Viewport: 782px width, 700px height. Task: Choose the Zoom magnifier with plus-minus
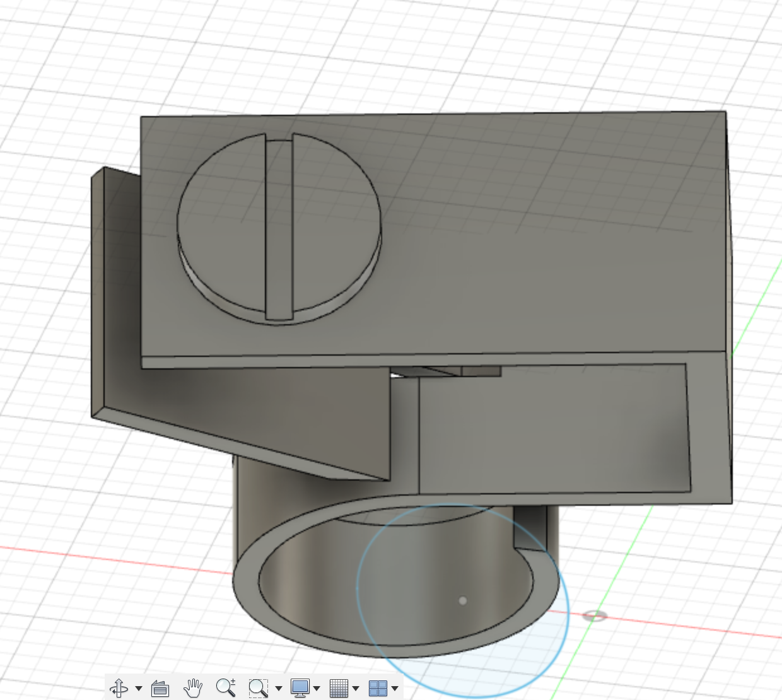pos(226,687)
